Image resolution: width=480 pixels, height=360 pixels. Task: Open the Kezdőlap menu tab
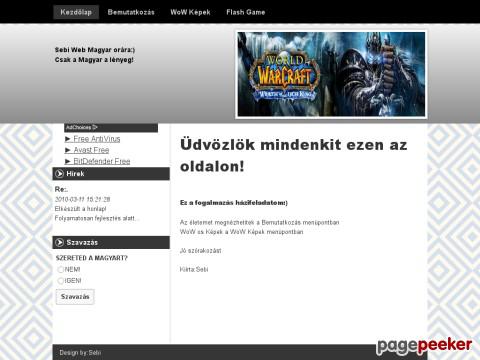(x=76, y=12)
